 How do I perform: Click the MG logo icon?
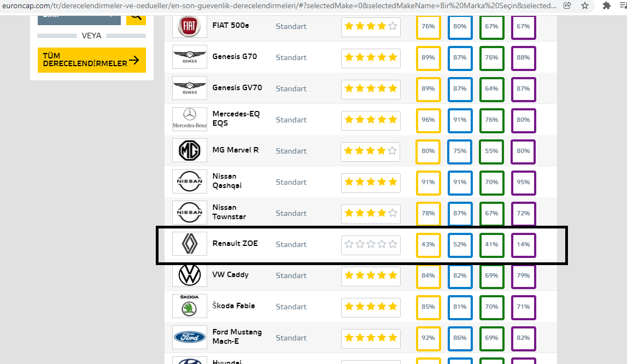coord(190,150)
